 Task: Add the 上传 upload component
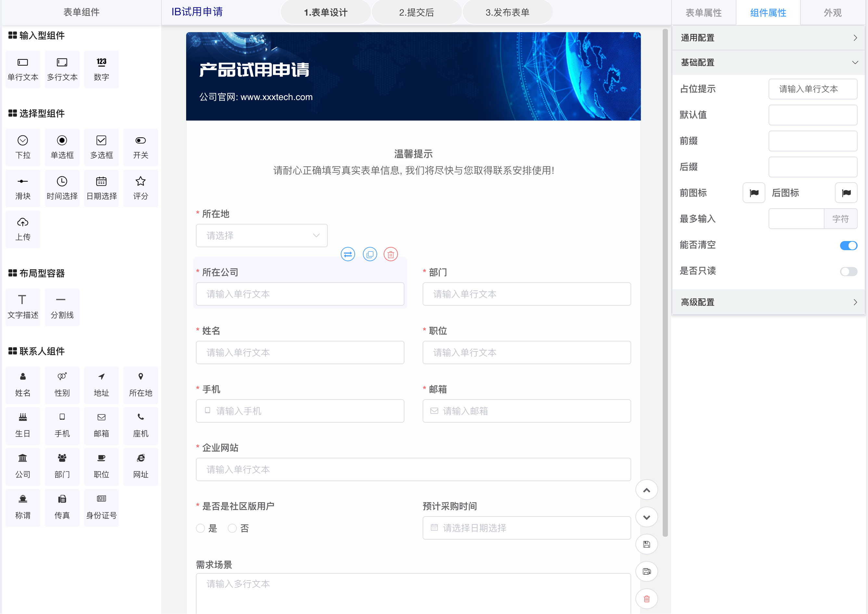coord(23,228)
